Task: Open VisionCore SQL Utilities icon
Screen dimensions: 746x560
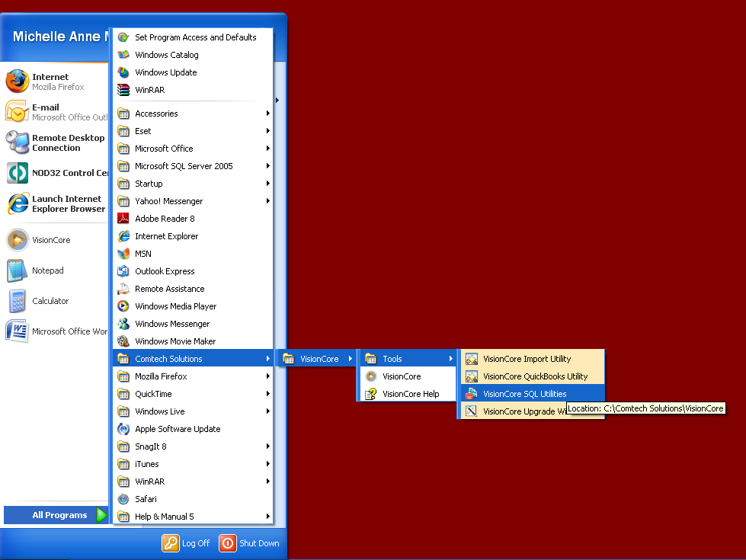Action: coord(472,394)
